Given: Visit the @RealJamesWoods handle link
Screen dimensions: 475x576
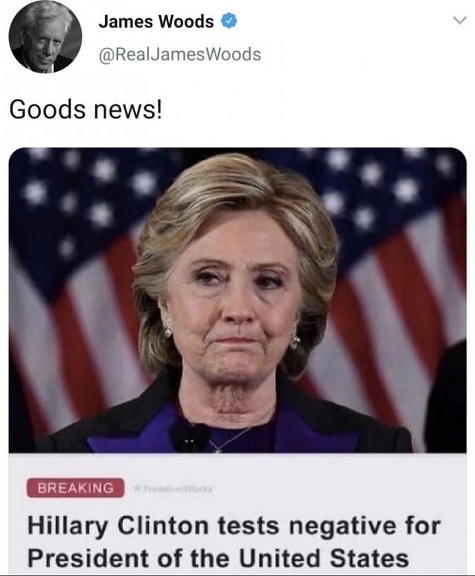Looking at the screenshot, I should [x=180, y=54].
